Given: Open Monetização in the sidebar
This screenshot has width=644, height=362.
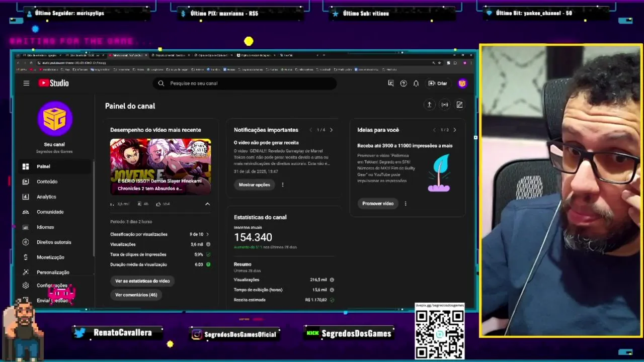Looking at the screenshot, I should click(x=55, y=257).
